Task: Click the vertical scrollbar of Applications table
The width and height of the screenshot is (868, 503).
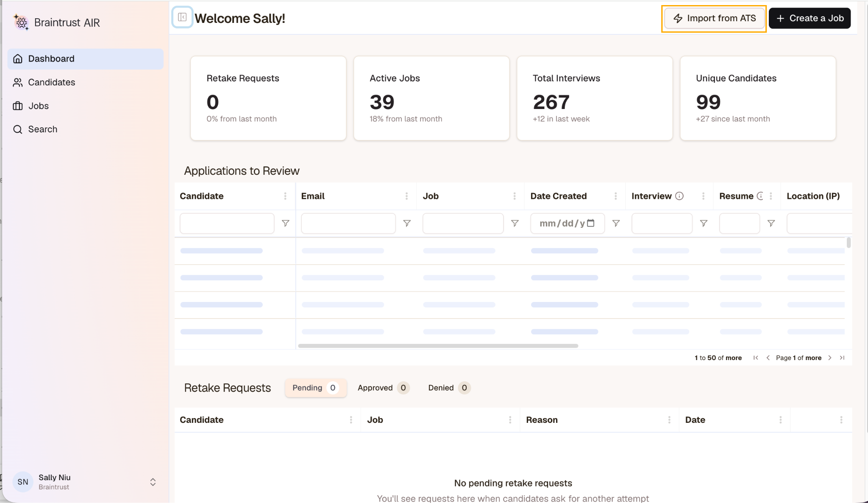Action: (849, 243)
